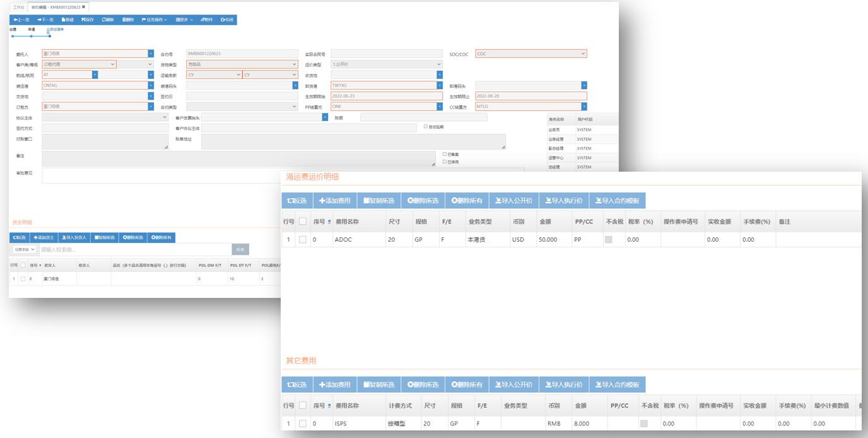
Task: Click 添加货主 in the 货主明细 toolbar
Action: [44, 237]
